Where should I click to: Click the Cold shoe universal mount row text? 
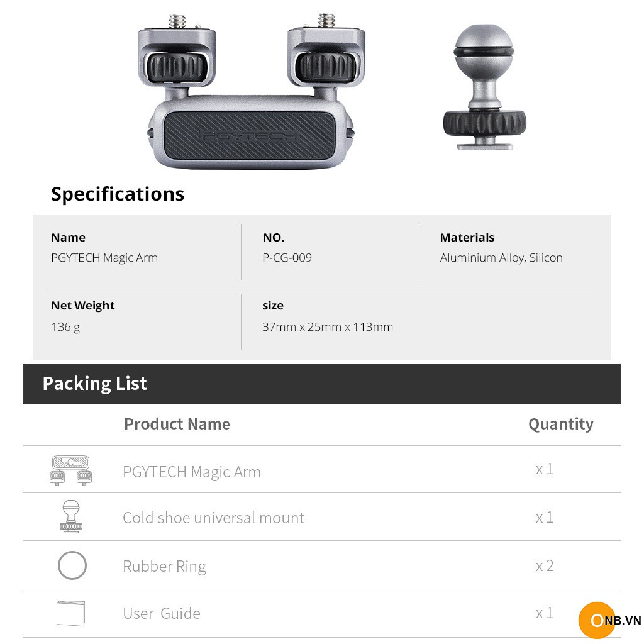(213, 518)
